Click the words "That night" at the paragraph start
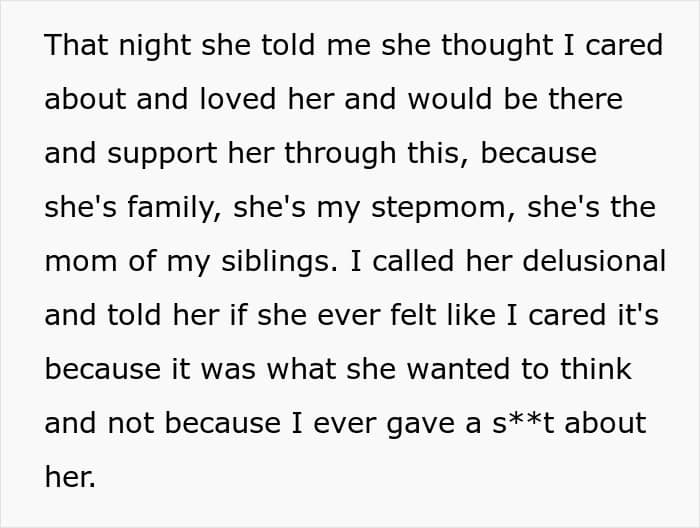 (x=99, y=46)
